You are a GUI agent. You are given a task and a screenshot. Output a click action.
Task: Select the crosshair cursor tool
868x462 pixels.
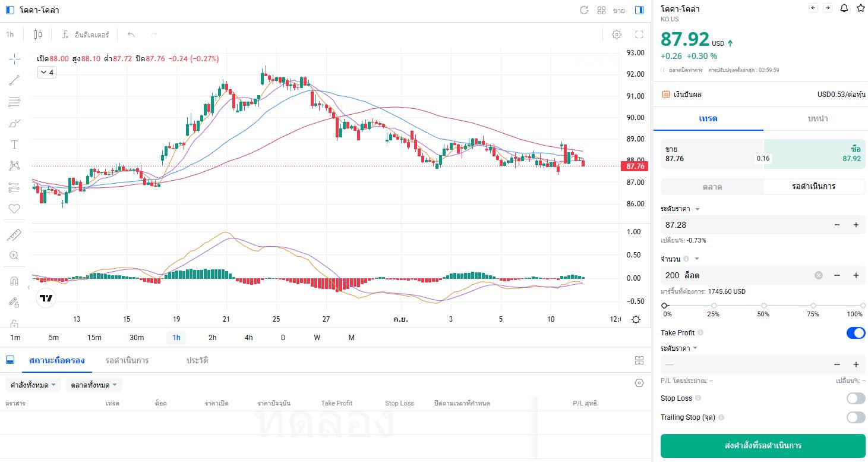pos(14,58)
